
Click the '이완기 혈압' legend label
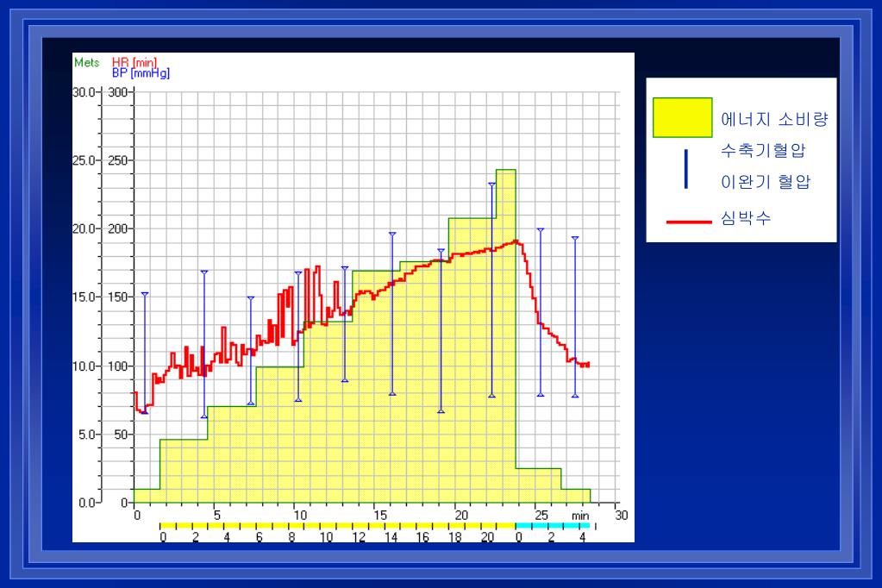(766, 182)
